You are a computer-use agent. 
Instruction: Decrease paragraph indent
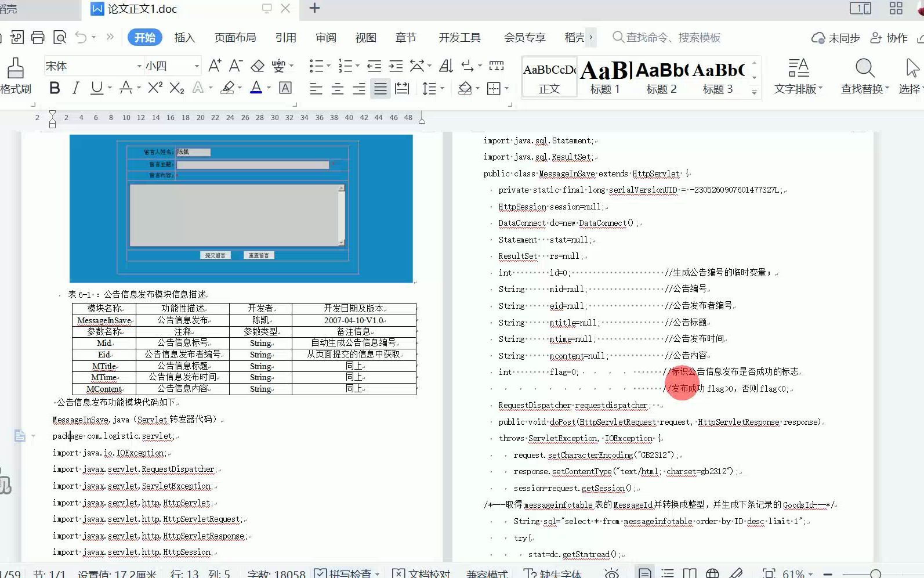pyautogui.click(x=375, y=66)
